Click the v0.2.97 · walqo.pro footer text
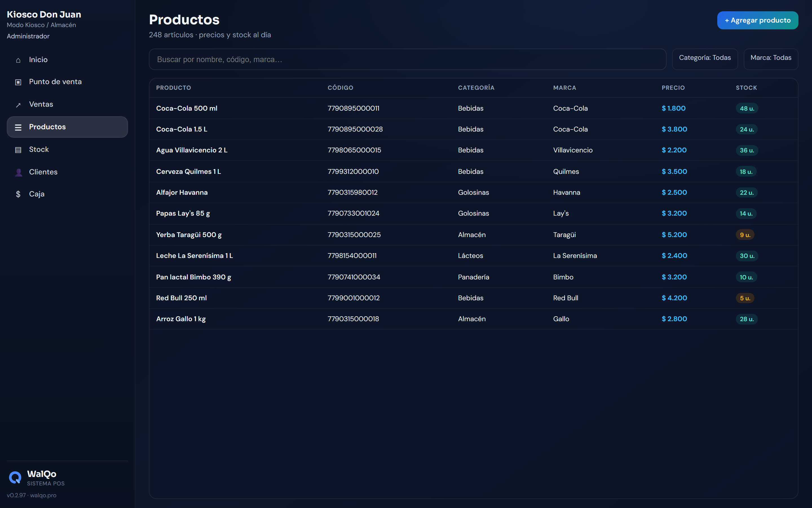The width and height of the screenshot is (812, 508). 32,495
